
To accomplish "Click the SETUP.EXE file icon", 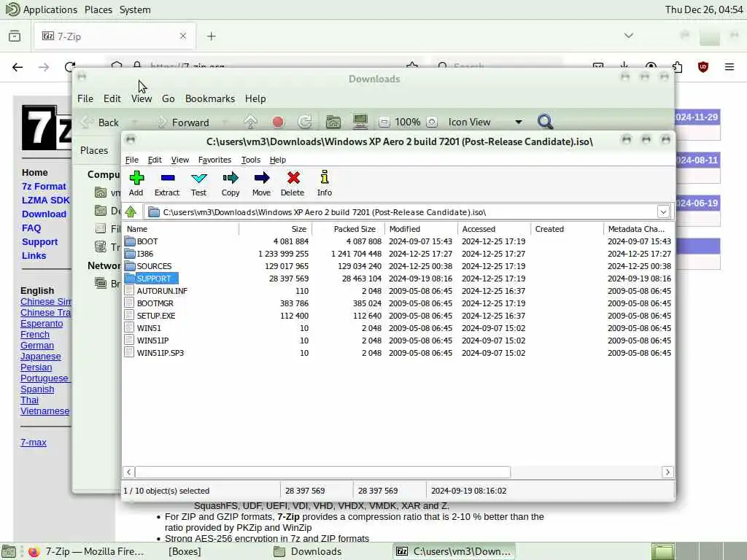I will pyautogui.click(x=129, y=315).
